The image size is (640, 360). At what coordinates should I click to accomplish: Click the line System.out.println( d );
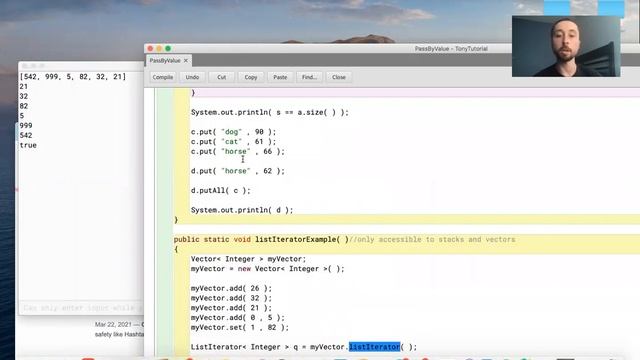click(242, 210)
